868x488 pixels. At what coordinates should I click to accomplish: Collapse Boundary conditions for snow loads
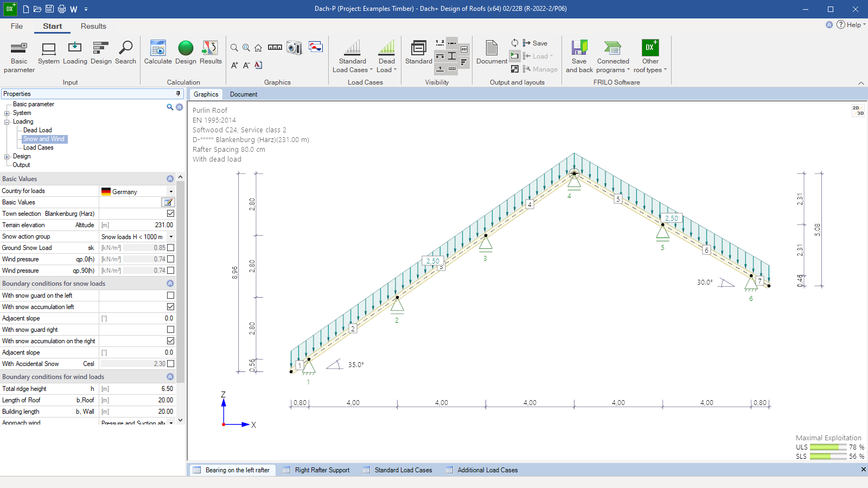(x=170, y=284)
